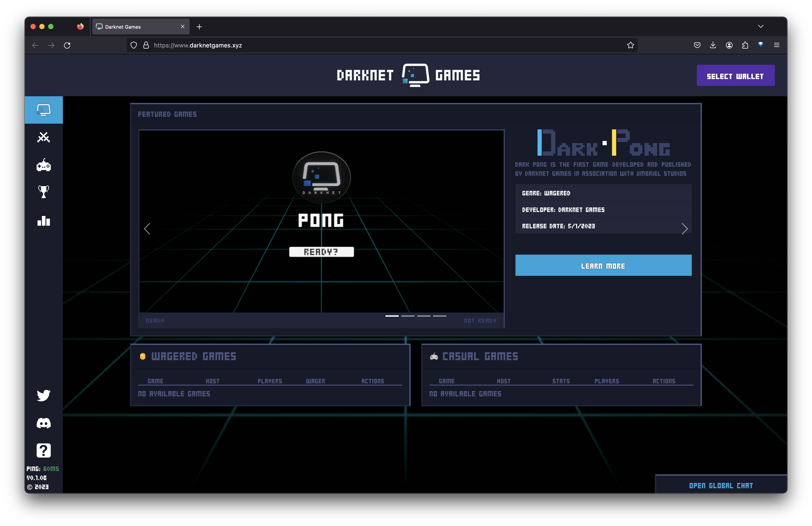Click the Learn More button
The width and height of the screenshot is (812, 526).
[603, 265]
